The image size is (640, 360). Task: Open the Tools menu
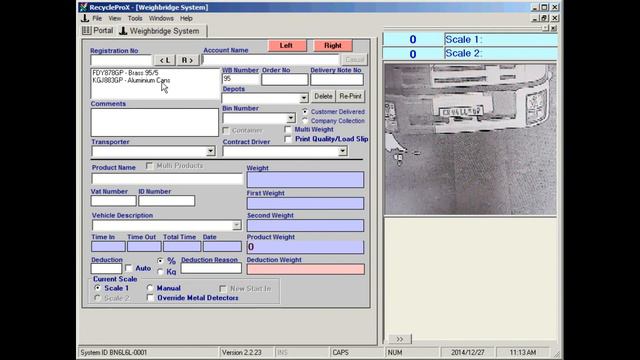[135, 18]
